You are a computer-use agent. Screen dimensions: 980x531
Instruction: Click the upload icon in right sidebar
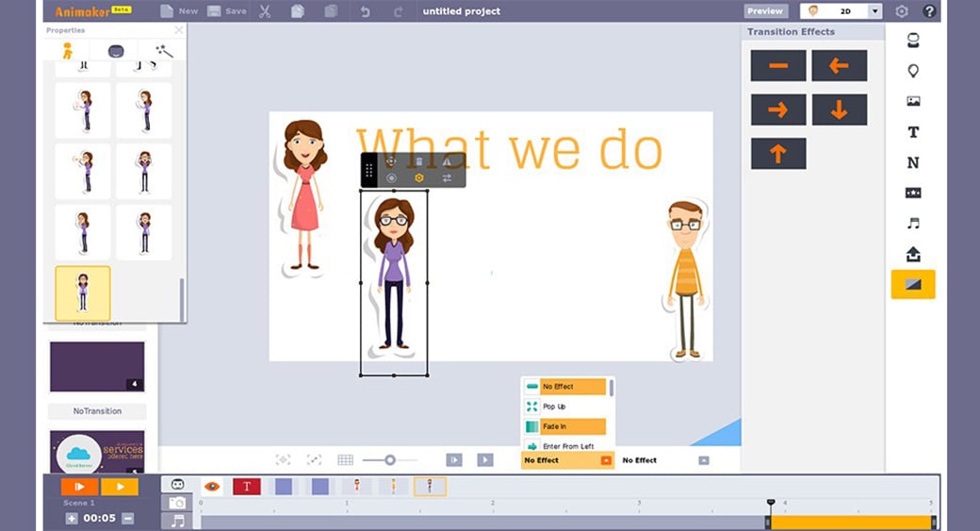[912, 254]
